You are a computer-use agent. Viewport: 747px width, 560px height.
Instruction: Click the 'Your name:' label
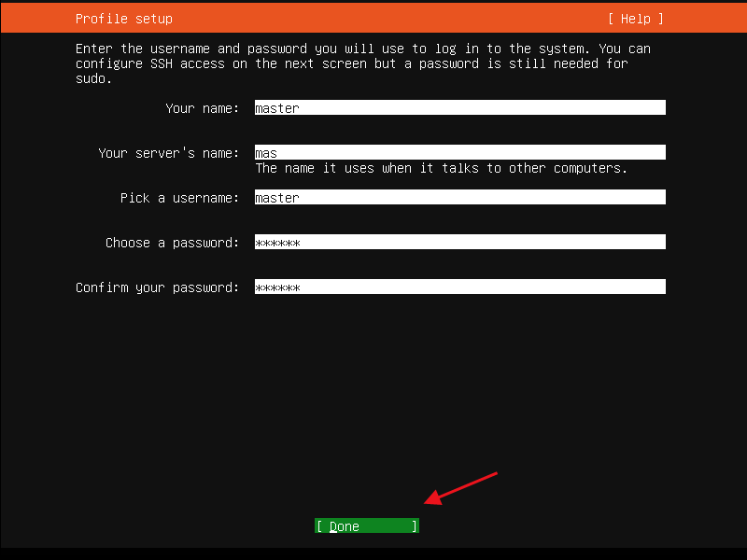tap(202, 108)
